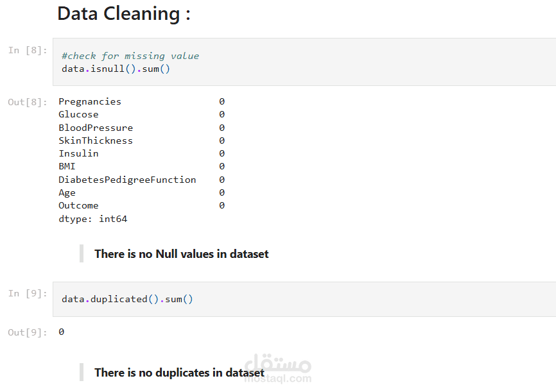
Task: Click the #check for missing value comment
Action: (130, 56)
